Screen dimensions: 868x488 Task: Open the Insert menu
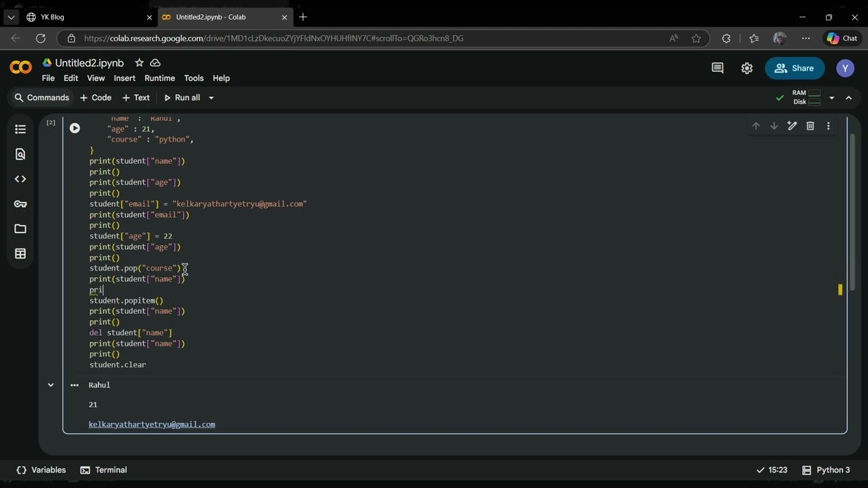tap(125, 78)
